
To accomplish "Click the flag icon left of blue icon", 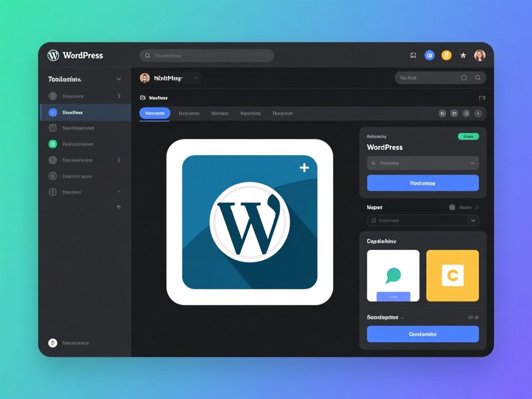I will [x=413, y=55].
